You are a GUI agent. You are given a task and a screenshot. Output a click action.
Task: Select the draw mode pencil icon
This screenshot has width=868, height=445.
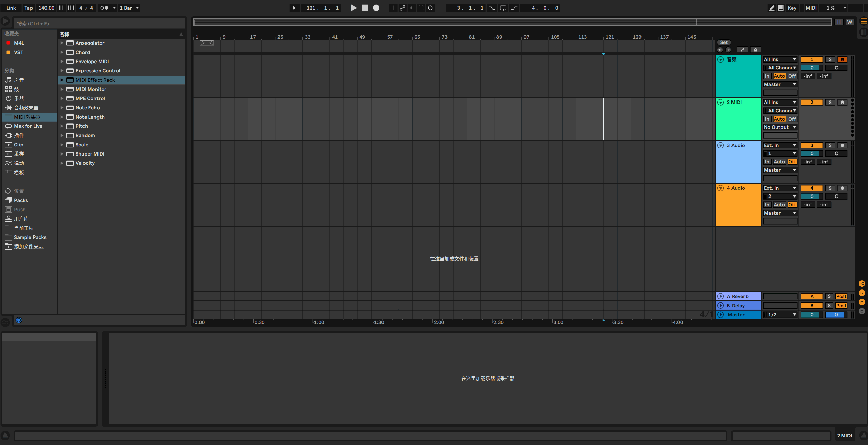[772, 8]
